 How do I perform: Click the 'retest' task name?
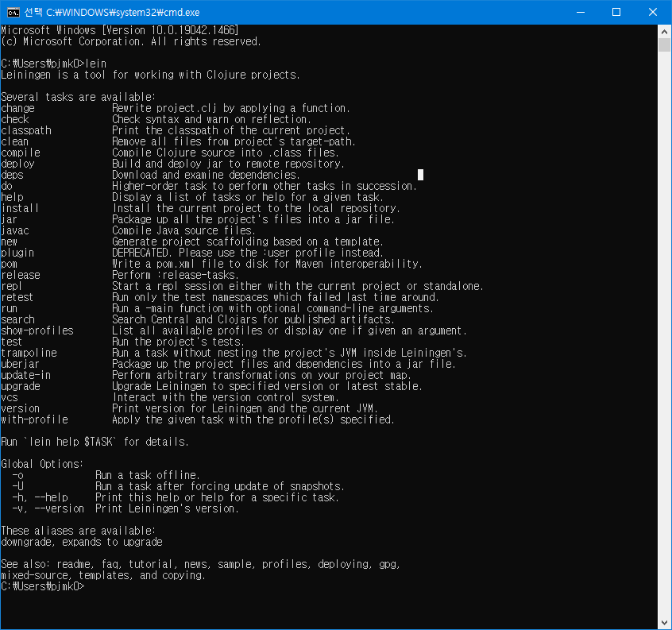click(x=17, y=297)
